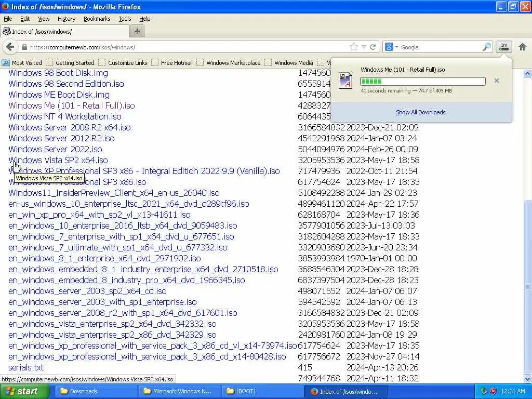Open the View menu
532x399 pixels.
(x=44, y=19)
